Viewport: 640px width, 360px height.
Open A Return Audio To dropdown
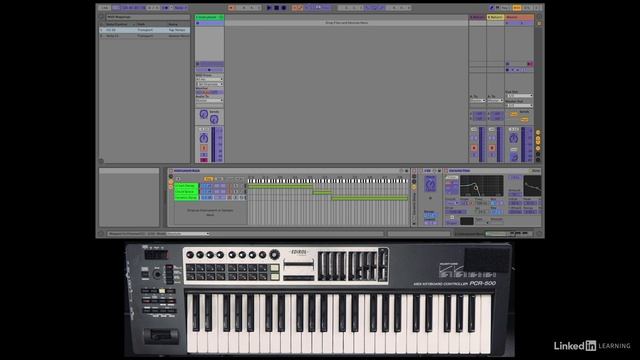478,100
